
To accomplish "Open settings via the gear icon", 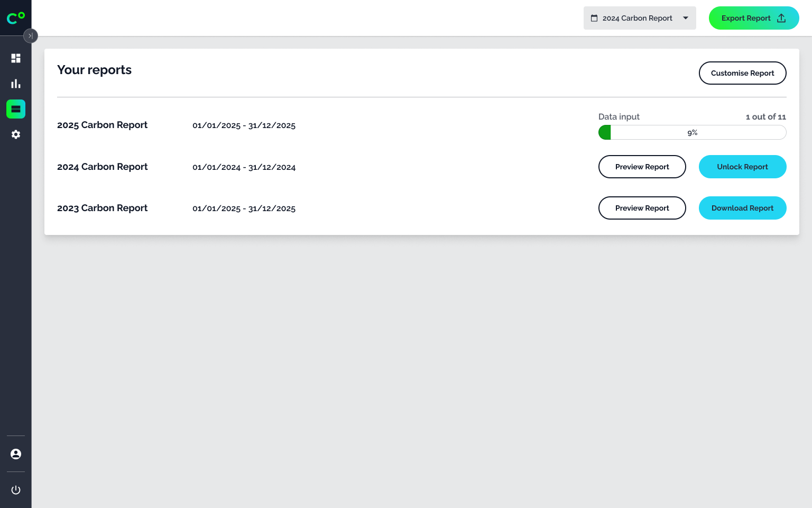I will point(15,134).
